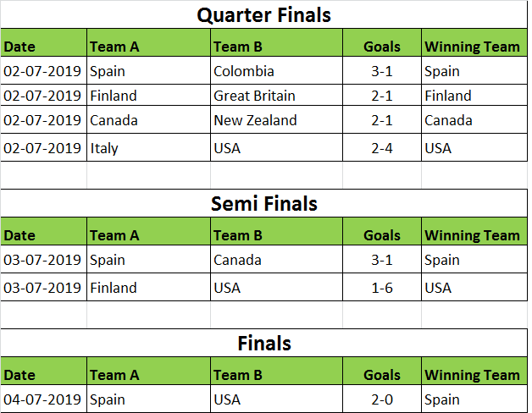The image size is (532, 413).
Task: Select the 2-4 goals cell
Action: pyautogui.click(x=382, y=148)
